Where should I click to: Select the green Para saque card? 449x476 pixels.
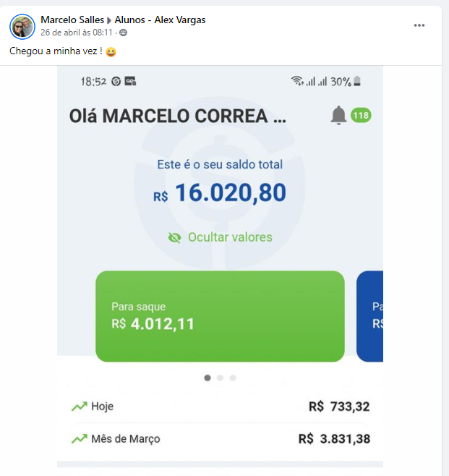[220, 316]
